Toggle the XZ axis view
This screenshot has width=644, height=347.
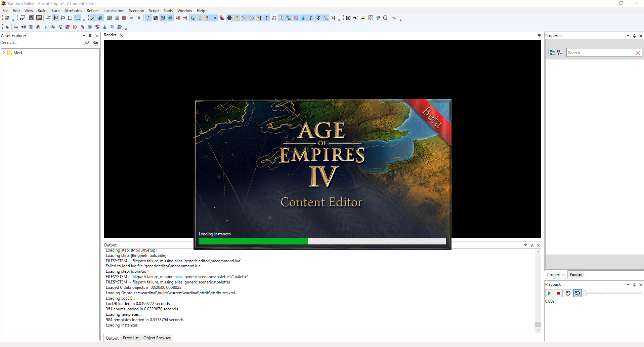pos(55,18)
